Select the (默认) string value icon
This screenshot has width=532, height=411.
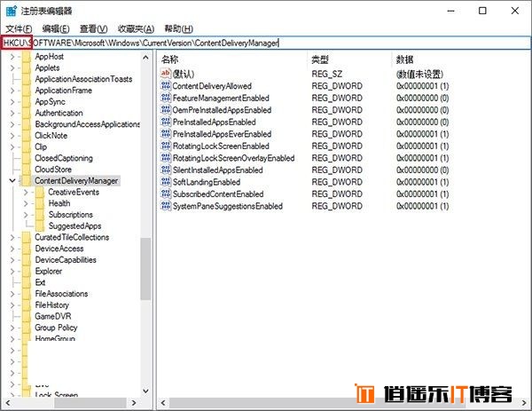pyautogui.click(x=166, y=74)
